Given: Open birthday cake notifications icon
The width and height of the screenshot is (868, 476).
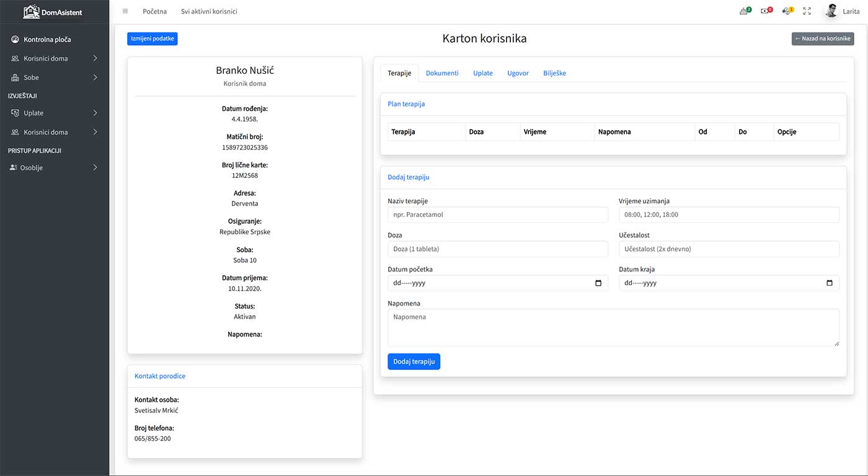Looking at the screenshot, I should pos(744,11).
